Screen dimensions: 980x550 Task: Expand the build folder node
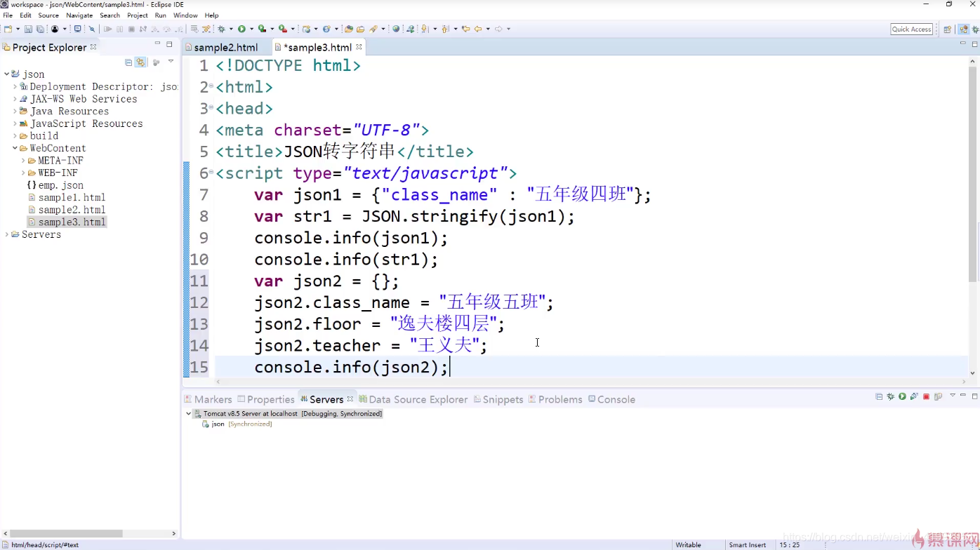tap(15, 136)
